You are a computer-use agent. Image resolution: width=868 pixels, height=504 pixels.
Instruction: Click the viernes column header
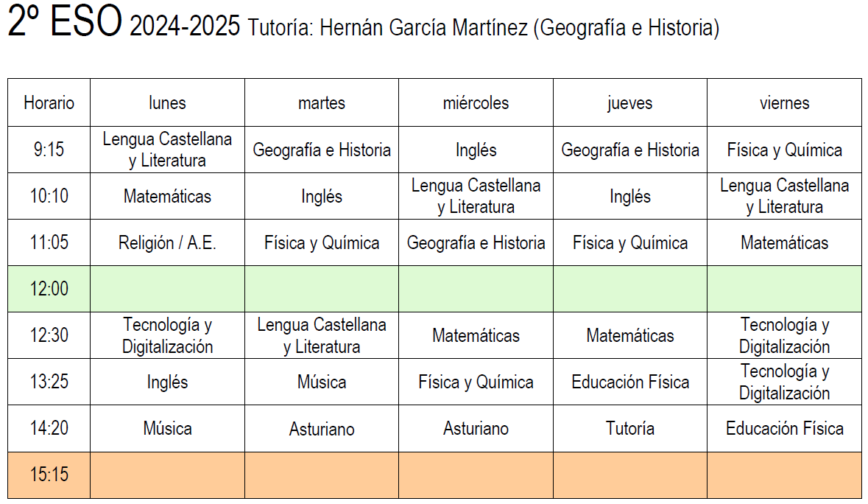(x=784, y=103)
